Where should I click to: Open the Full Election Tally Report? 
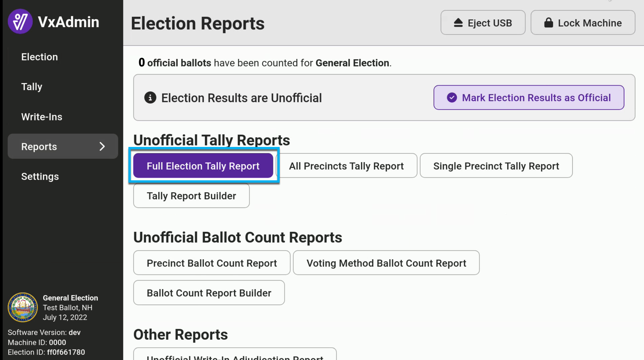[203, 166]
